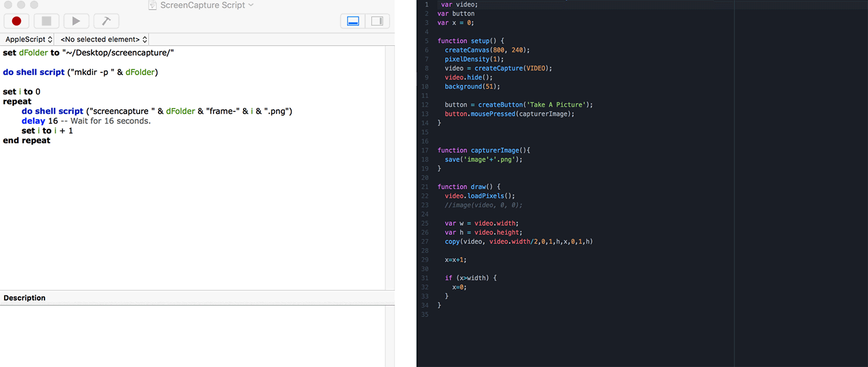
Task: Expand the No selected element popup
Action: pyautogui.click(x=104, y=39)
